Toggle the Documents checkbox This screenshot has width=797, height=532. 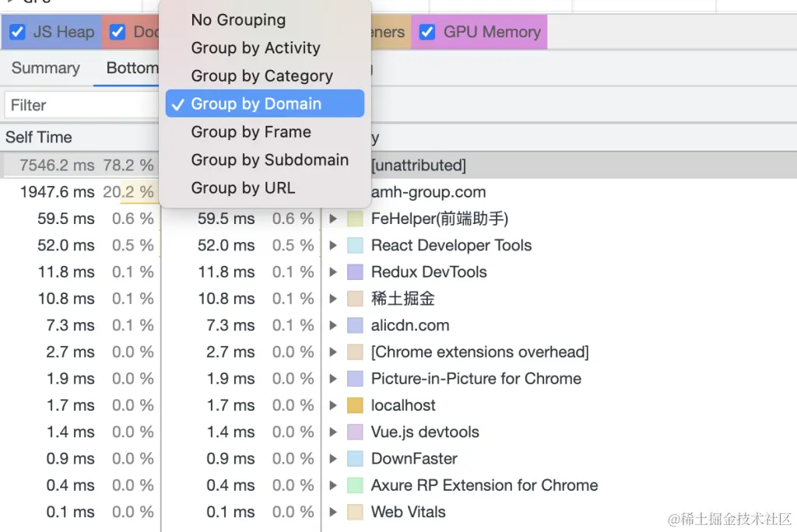pos(118,32)
